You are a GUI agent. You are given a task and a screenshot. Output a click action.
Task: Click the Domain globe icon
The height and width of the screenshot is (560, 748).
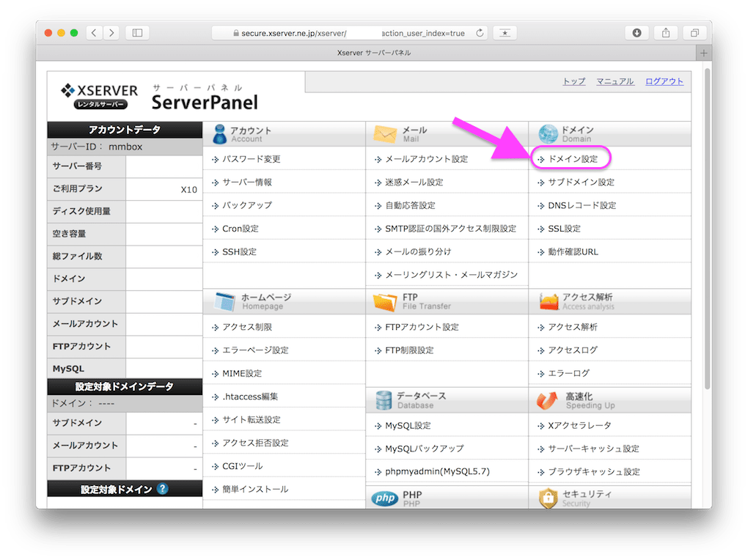(x=548, y=134)
